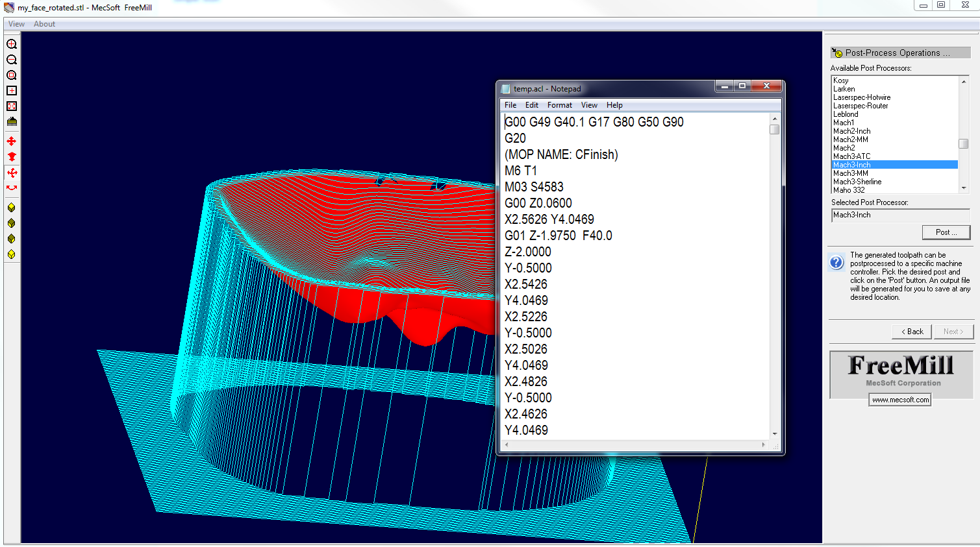Click the Notepad horizontal scroll-right arrow

point(763,445)
